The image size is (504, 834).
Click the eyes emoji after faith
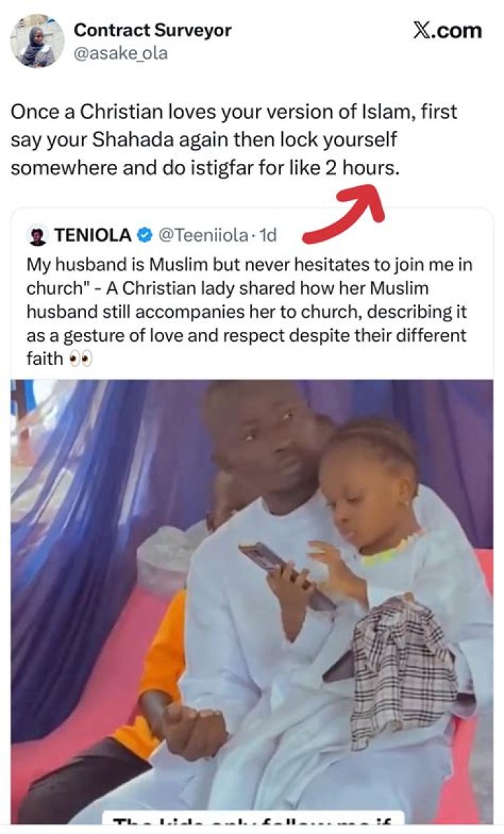tap(80, 359)
